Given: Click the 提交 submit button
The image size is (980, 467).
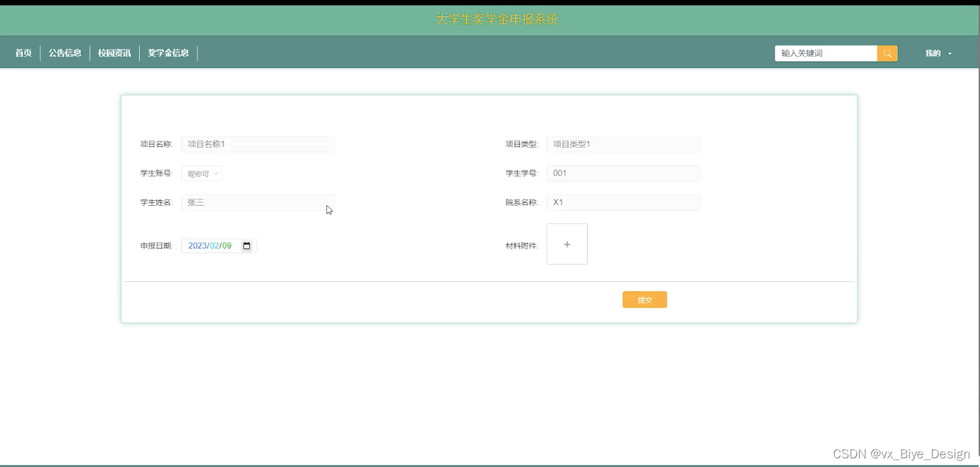Looking at the screenshot, I should tap(644, 300).
